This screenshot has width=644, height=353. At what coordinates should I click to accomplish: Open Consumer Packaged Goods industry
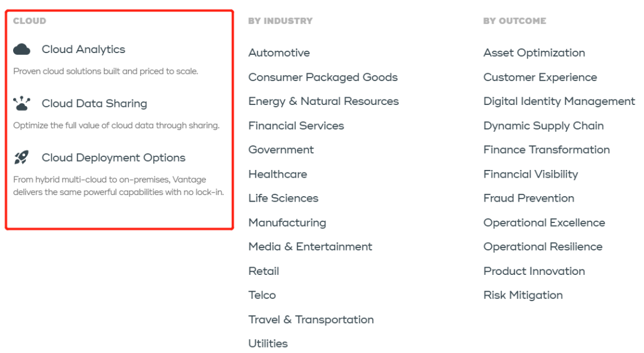[x=323, y=78]
